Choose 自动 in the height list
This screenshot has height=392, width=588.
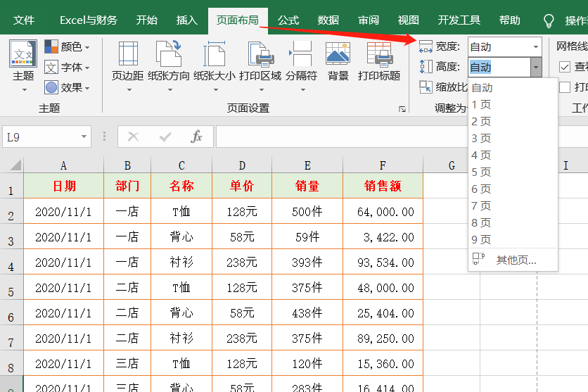(513, 88)
